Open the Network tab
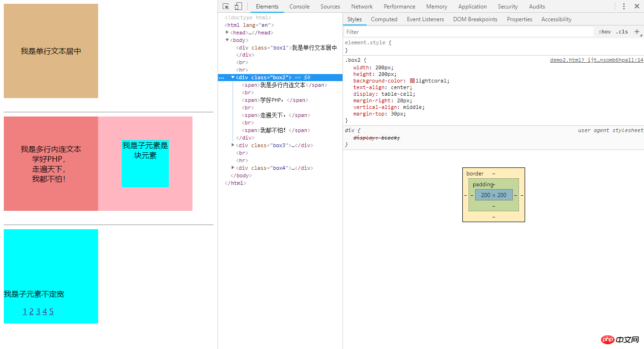Viewport: 644px width, 349px height. (362, 7)
